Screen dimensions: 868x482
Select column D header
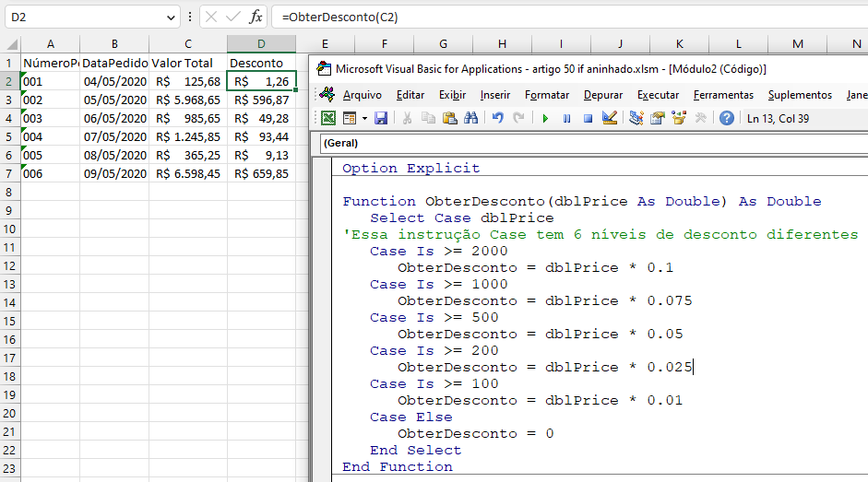coord(261,43)
